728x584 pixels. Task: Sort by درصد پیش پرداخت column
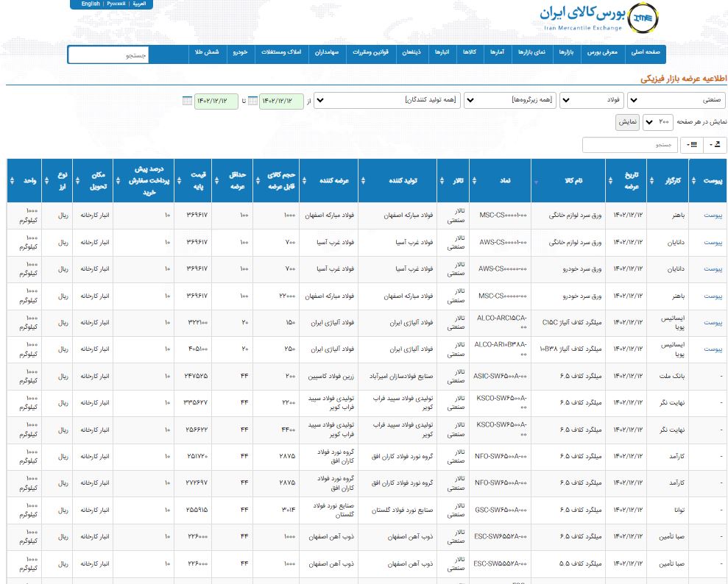point(118,180)
